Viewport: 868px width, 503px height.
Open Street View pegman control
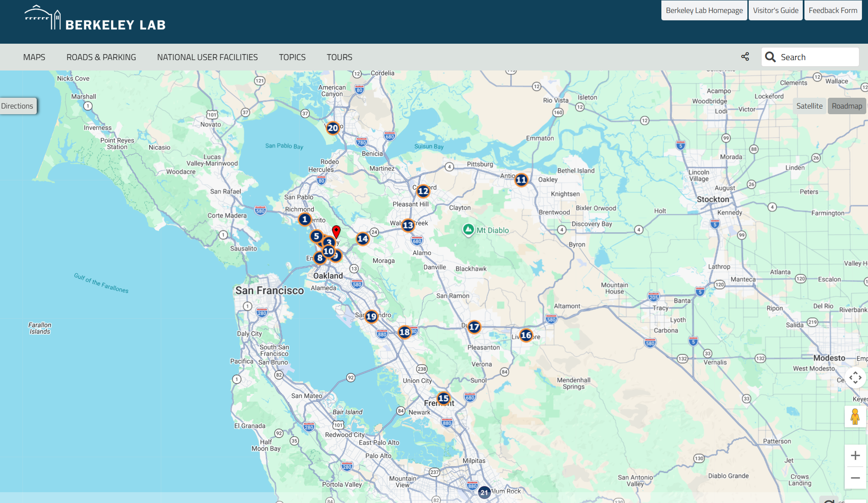point(855,416)
